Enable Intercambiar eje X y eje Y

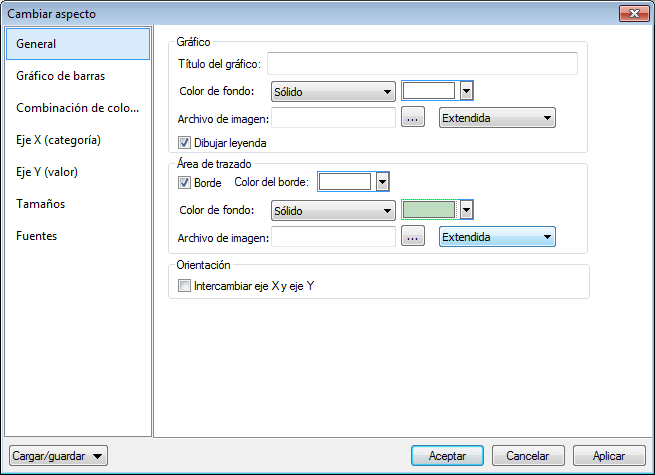pos(184,286)
